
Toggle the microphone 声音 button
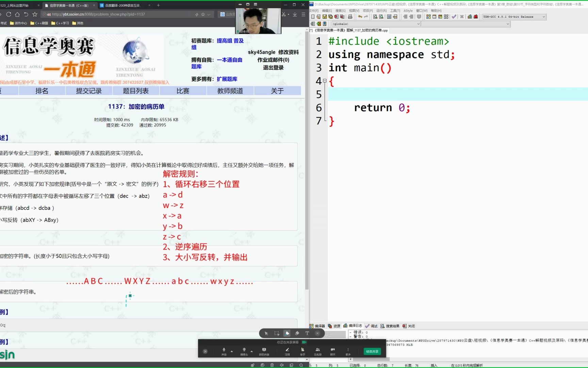[224, 351]
